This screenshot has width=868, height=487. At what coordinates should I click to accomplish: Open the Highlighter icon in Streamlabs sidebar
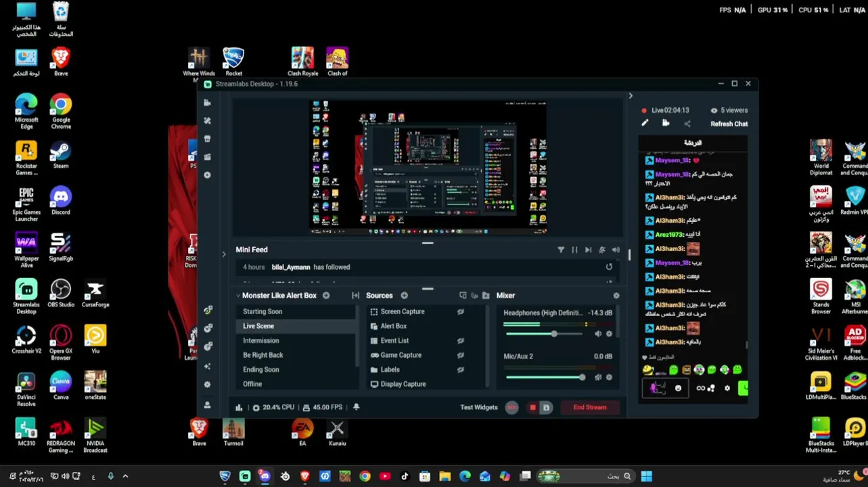click(x=207, y=157)
